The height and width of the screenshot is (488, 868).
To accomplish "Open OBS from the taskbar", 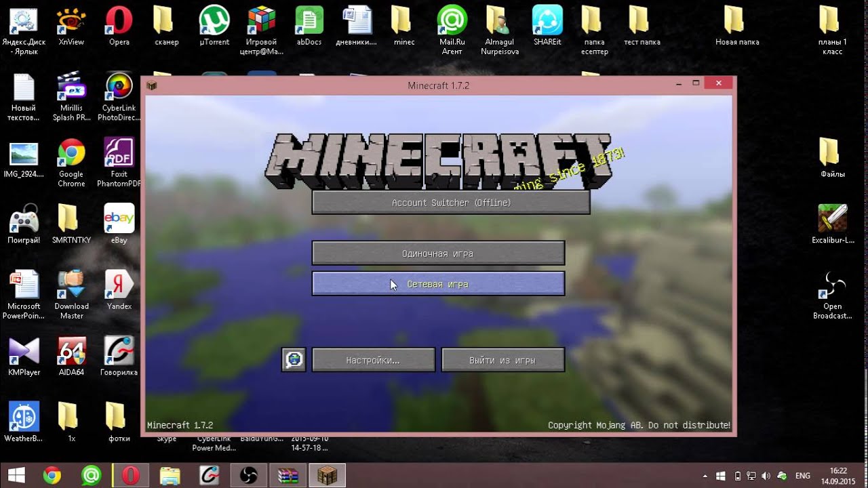I will [x=249, y=475].
